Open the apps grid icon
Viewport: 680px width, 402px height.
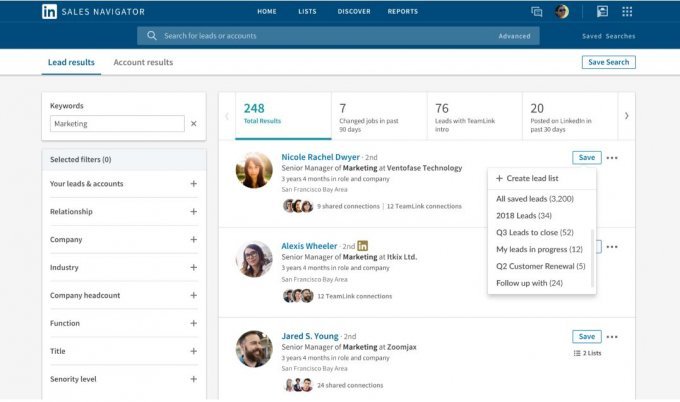(627, 12)
